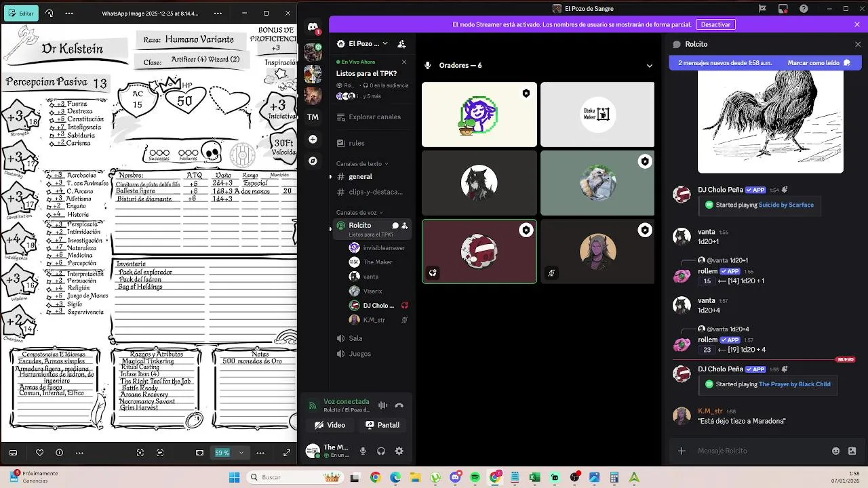Open File Explorer from taskbar
Screen dimensions: 868x488
coord(415,477)
